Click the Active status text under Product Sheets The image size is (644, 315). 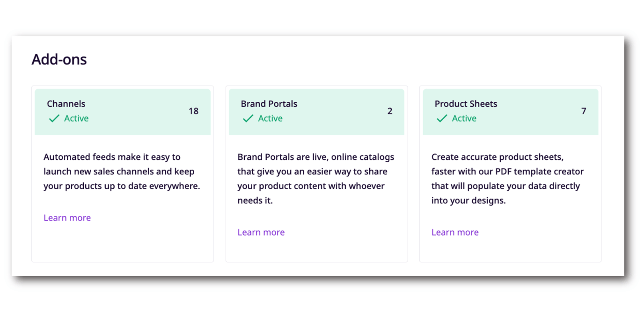[464, 119]
